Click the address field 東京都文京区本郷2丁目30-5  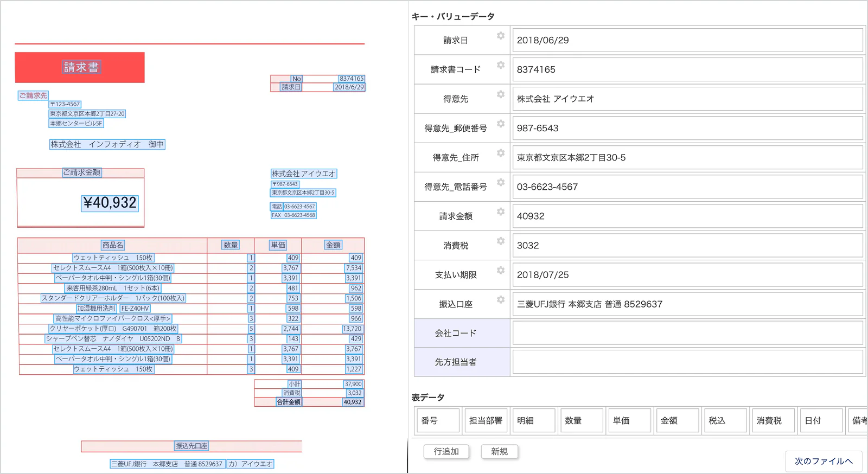pyautogui.click(x=687, y=157)
